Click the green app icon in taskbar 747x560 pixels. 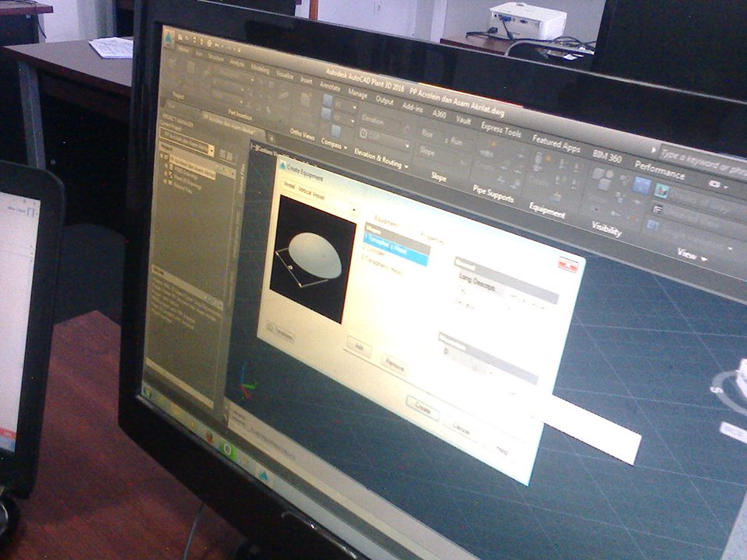click(x=228, y=449)
